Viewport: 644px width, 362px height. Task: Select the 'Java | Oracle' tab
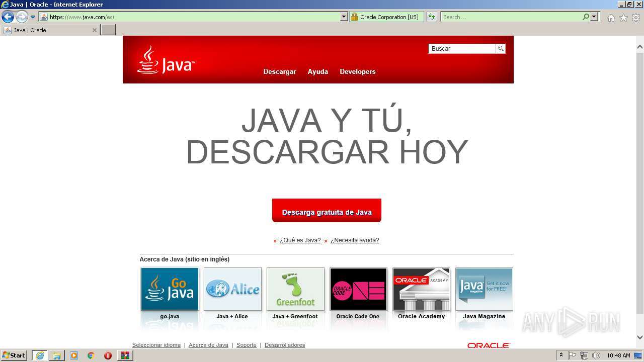click(x=50, y=30)
